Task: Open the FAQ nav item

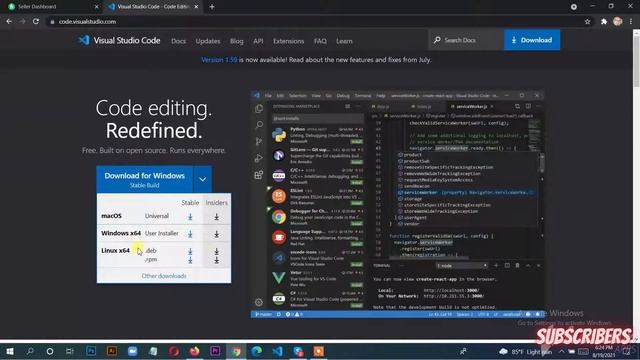Action: click(x=320, y=41)
